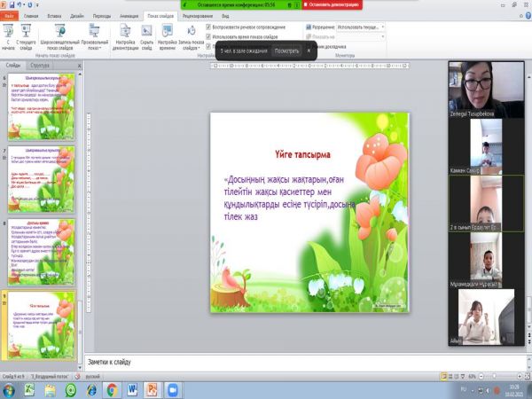Open the Структура pane tab

(x=40, y=66)
